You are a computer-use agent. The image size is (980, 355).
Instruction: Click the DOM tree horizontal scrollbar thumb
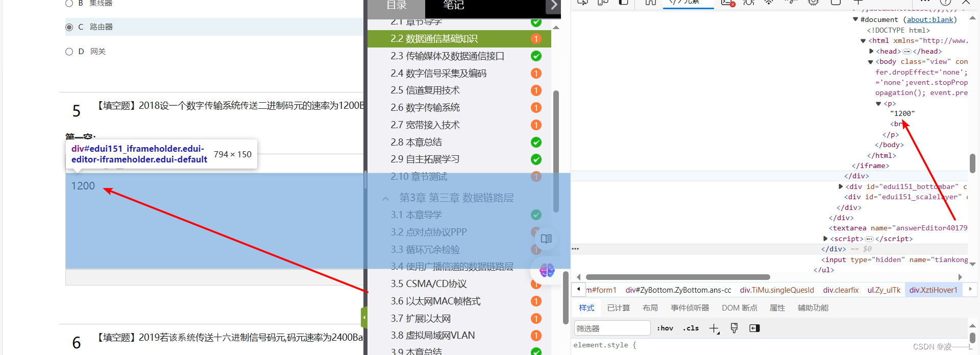point(677,277)
